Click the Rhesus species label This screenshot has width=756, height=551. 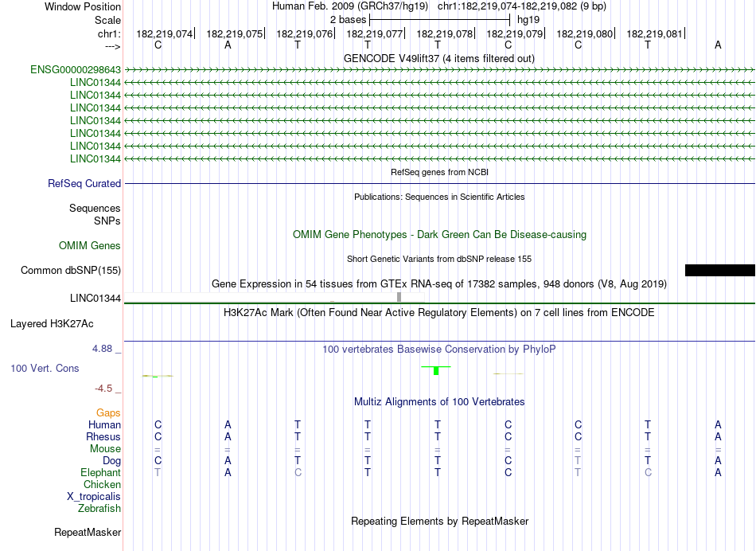point(103,437)
